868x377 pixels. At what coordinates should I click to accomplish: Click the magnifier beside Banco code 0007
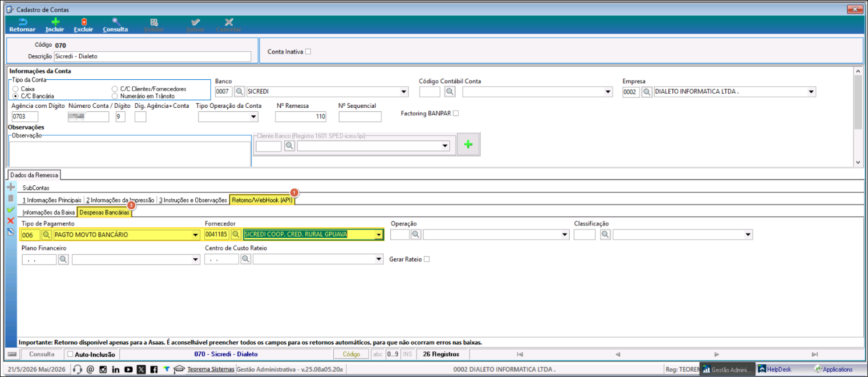pos(239,92)
